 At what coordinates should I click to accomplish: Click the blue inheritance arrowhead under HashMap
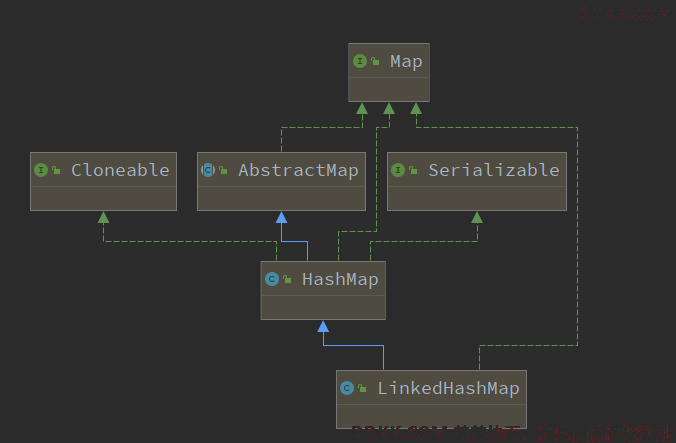coord(323,326)
